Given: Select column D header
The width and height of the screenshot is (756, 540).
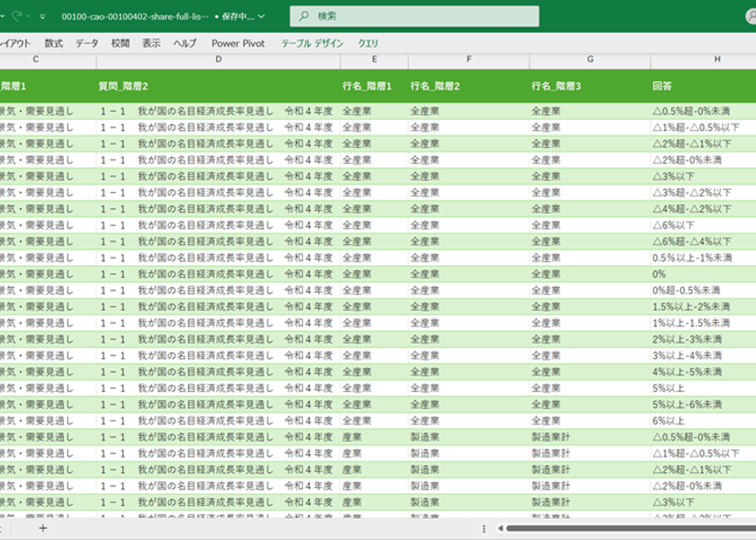Looking at the screenshot, I should click(218, 60).
